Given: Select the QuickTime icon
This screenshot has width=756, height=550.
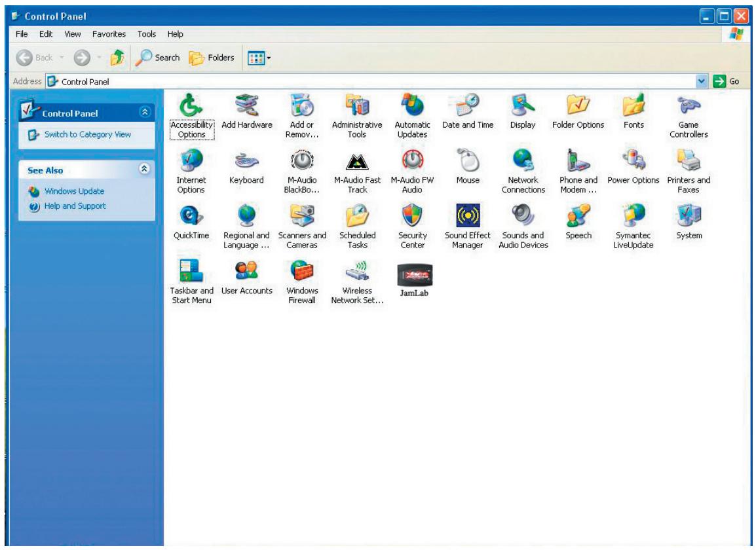Looking at the screenshot, I should [191, 215].
